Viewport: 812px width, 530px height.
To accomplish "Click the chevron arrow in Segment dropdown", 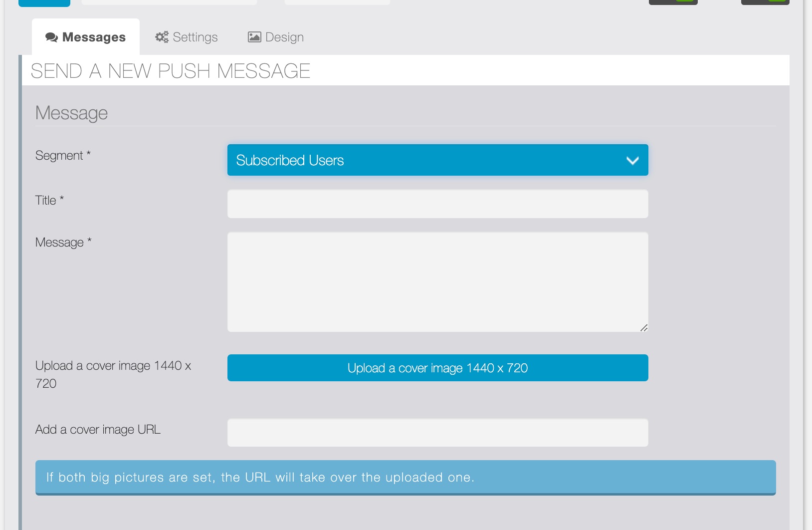I will click(x=632, y=161).
